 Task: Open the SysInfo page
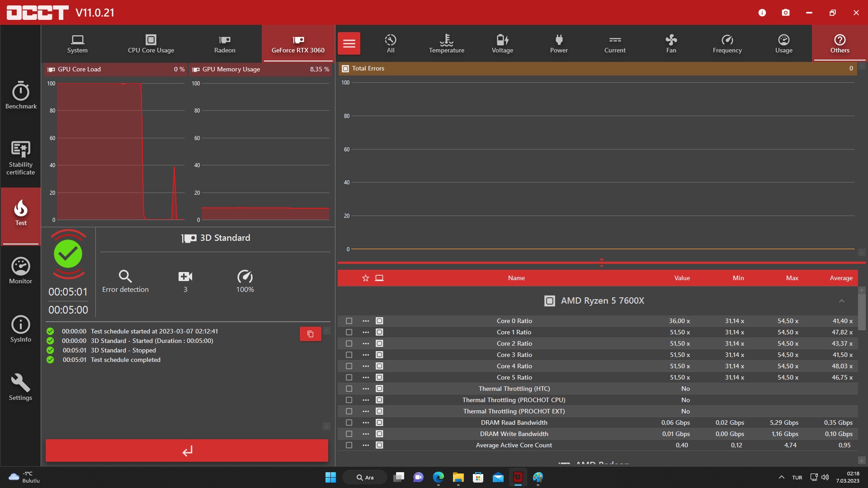tap(21, 329)
